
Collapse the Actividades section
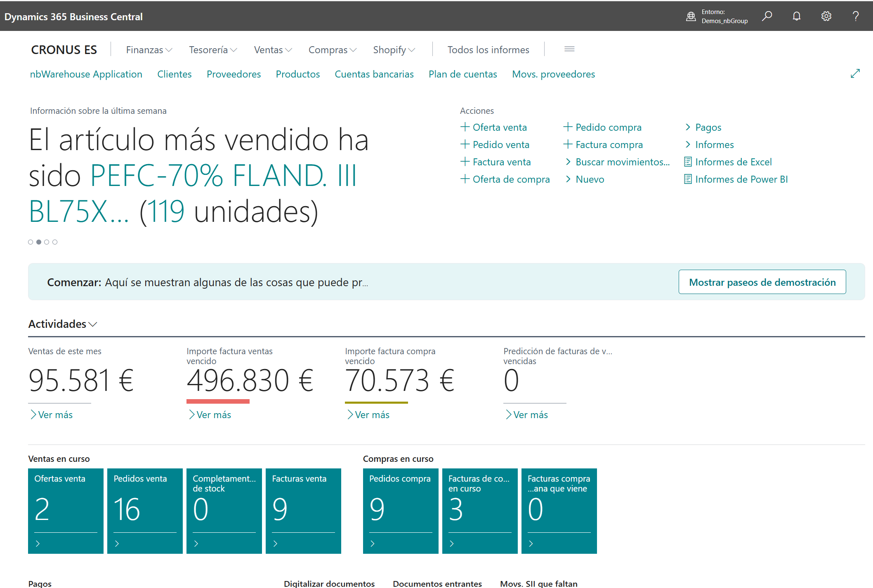63,324
